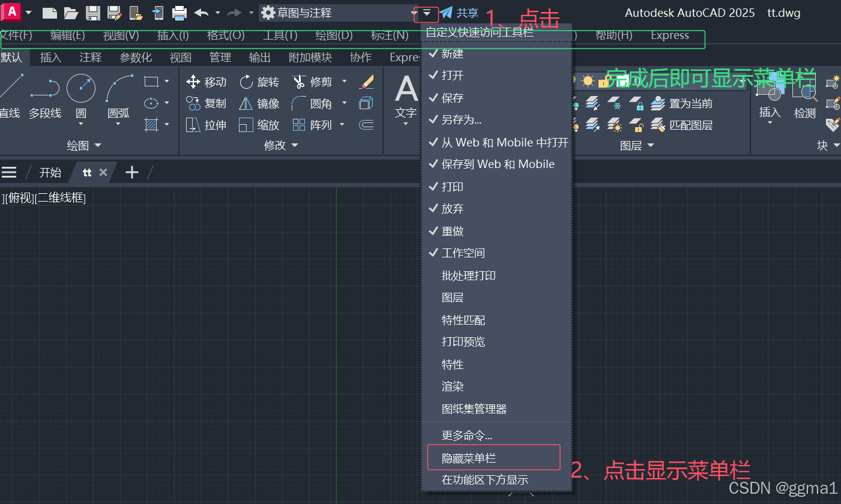Image resolution: width=841 pixels, height=504 pixels.
Task: Click the Explode box icon
Action: pyautogui.click(x=366, y=103)
